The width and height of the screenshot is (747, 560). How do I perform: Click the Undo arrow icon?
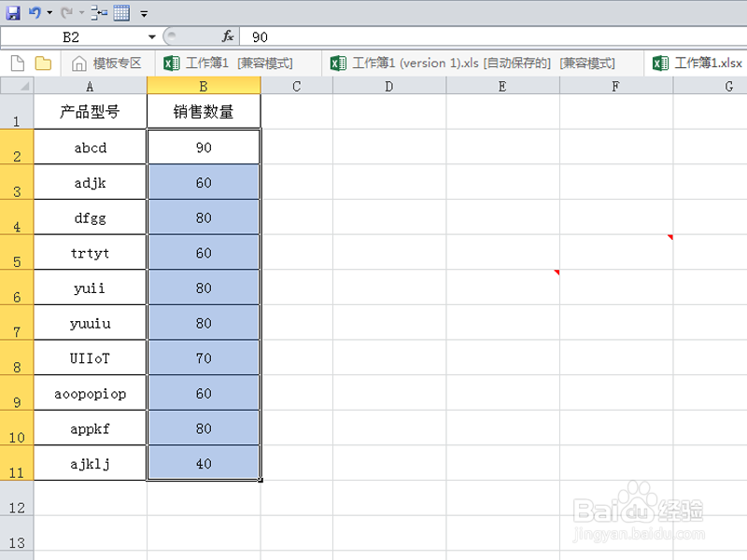coord(35,13)
